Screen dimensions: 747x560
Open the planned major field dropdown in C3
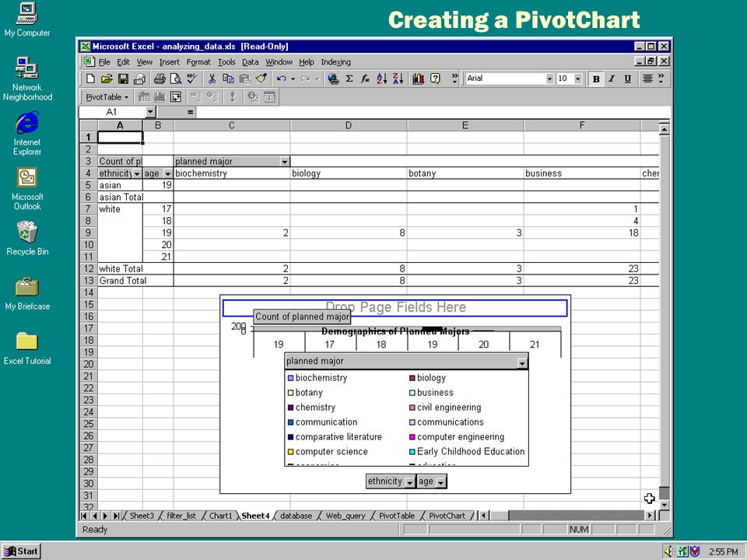pyautogui.click(x=285, y=162)
